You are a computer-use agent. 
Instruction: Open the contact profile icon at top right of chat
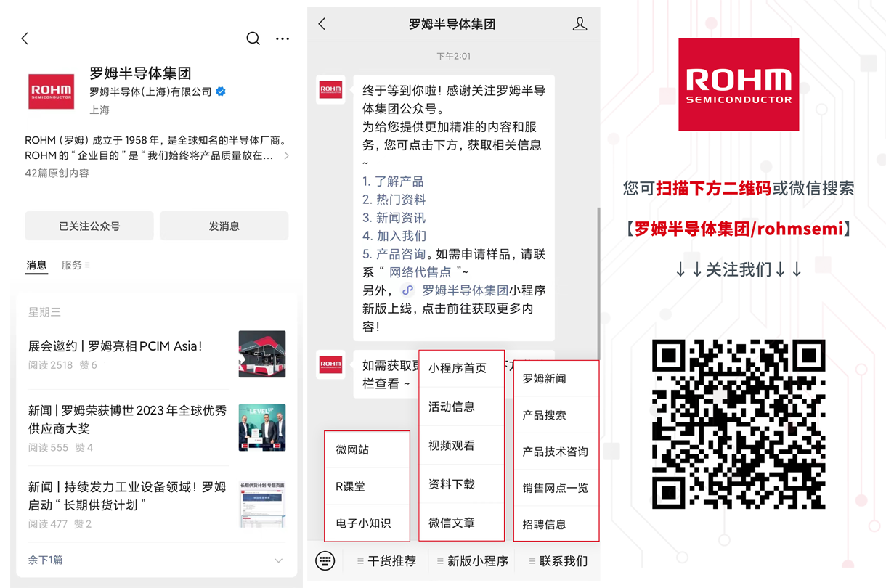(x=580, y=23)
